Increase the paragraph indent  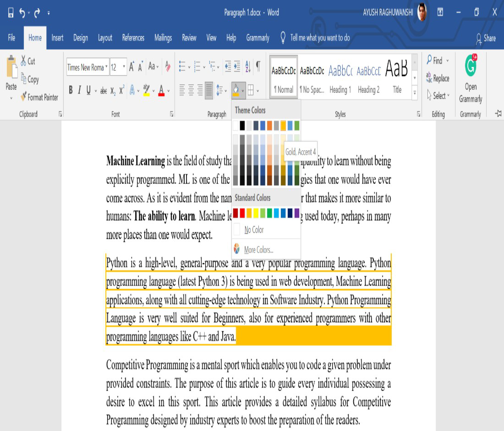click(237, 66)
